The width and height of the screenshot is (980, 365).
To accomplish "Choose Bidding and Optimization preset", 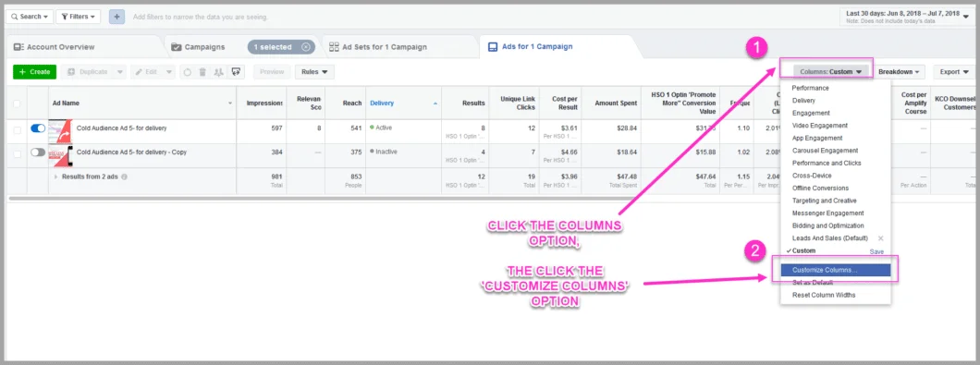I will coord(827,225).
